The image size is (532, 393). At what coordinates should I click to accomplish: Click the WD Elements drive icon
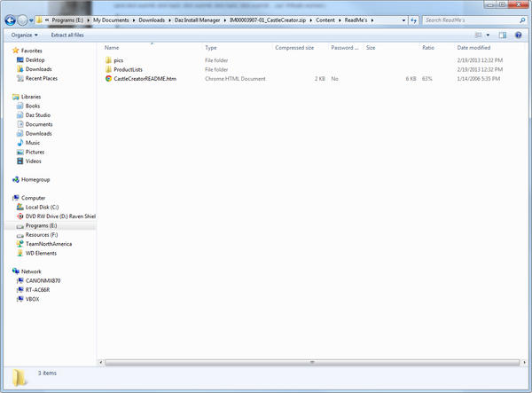click(x=20, y=253)
